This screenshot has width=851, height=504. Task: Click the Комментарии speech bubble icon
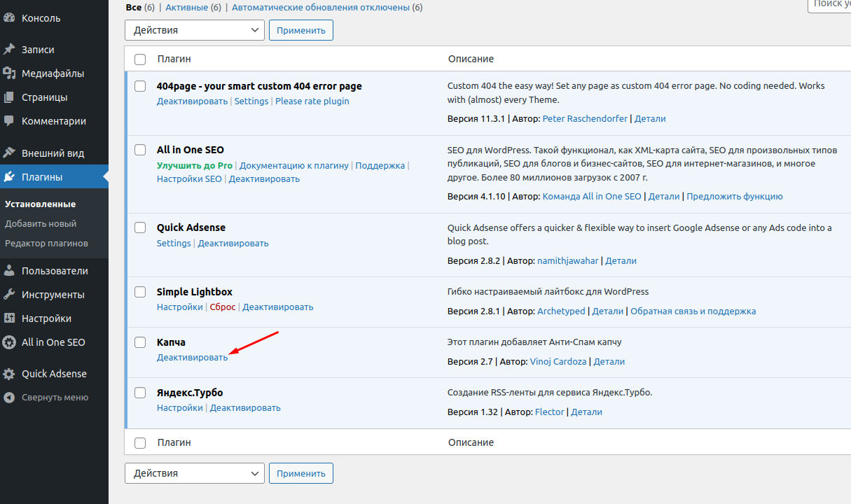point(9,121)
